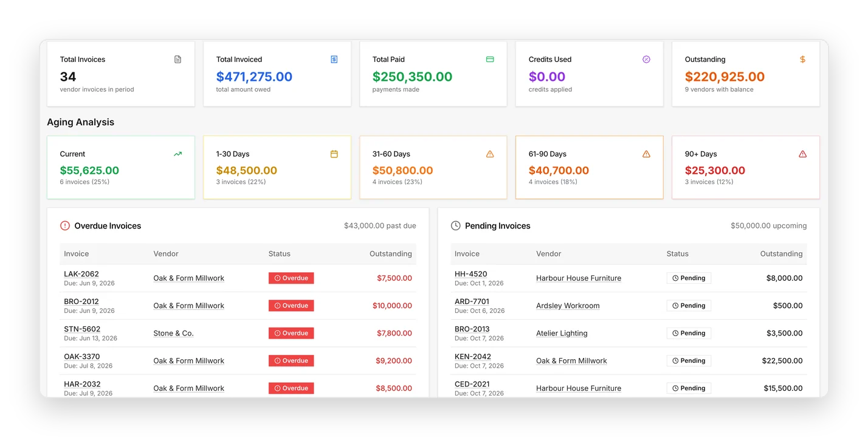The width and height of the screenshot is (868, 437).
Task: Open Oak & Form Millwork vendor in KEN-2042 row
Action: point(571,361)
